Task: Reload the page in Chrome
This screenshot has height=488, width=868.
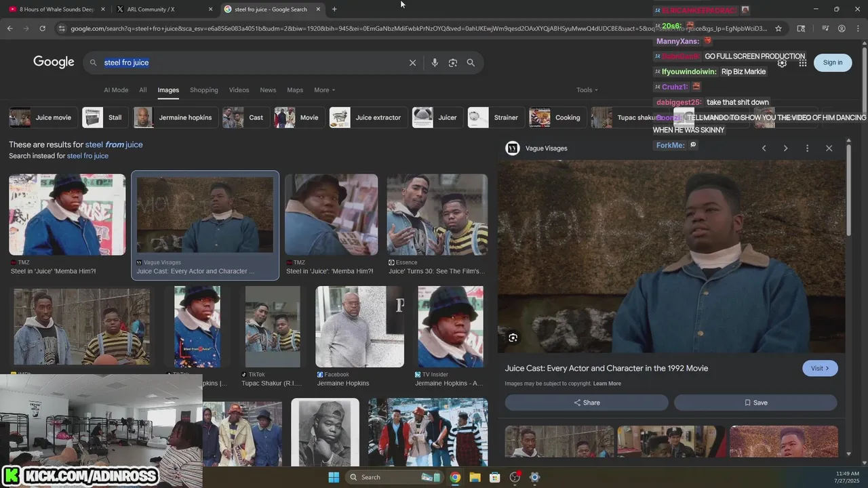Action: (x=42, y=28)
